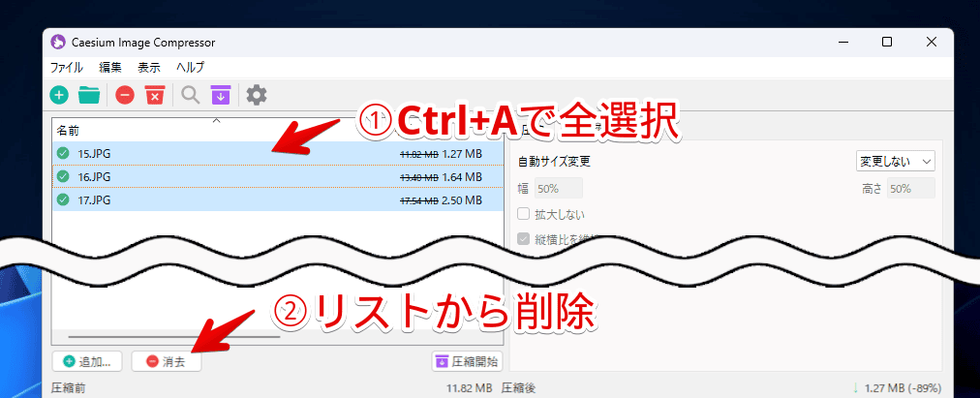
Task: Click the red remove item toolbar icon
Action: (124, 96)
